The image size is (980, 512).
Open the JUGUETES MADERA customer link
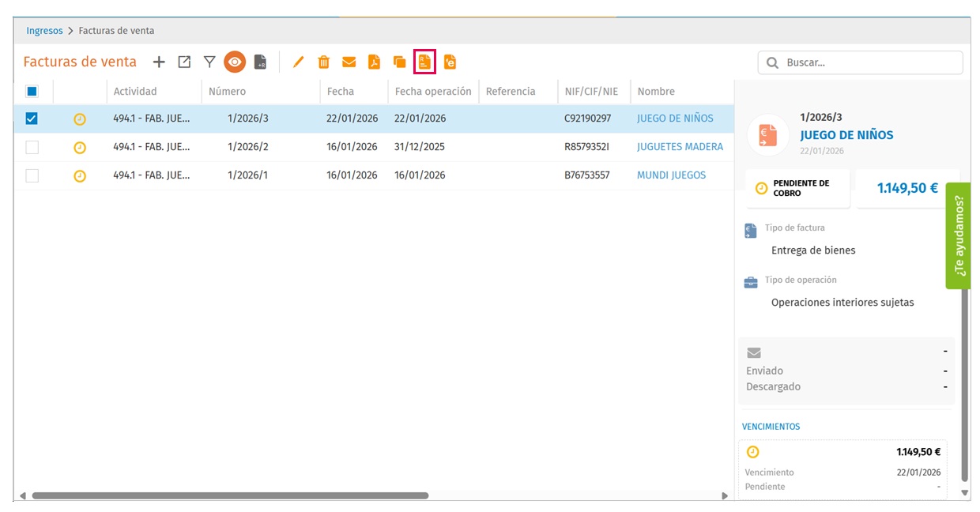tap(680, 147)
